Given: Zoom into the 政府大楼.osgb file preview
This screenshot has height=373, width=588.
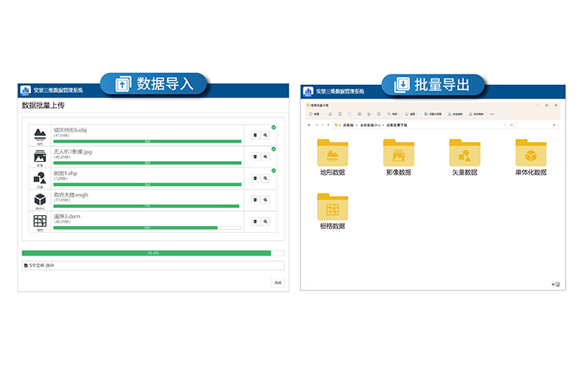Looking at the screenshot, I should (265, 200).
